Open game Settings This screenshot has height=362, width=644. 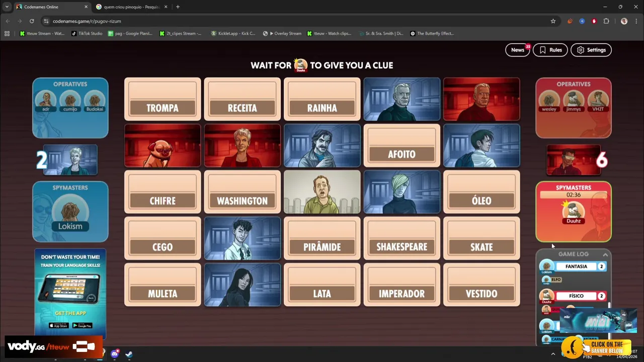coord(591,50)
